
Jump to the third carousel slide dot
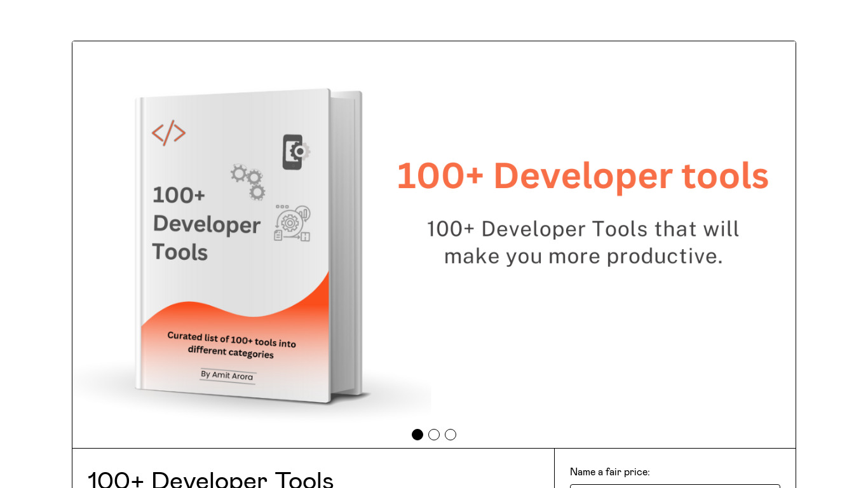pyautogui.click(x=451, y=435)
